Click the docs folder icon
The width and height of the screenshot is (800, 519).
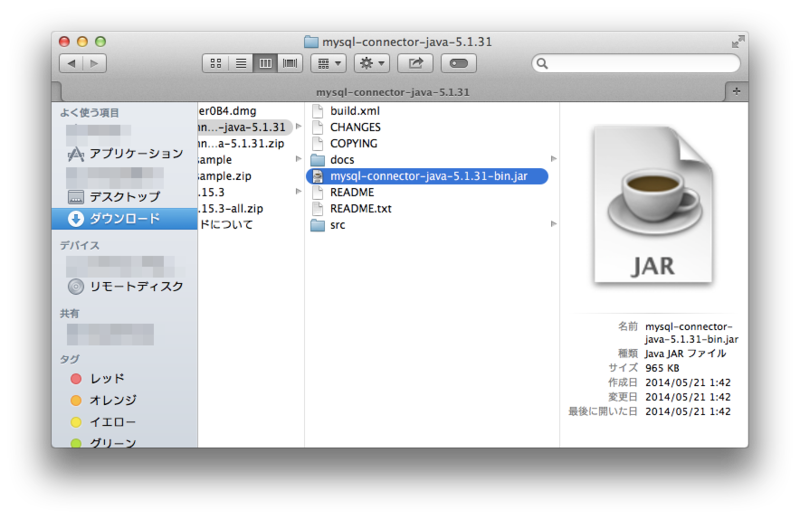[x=318, y=160]
